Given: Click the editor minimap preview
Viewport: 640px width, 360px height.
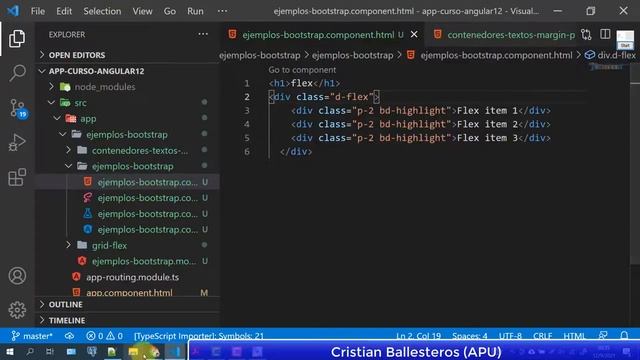Looking at the screenshot, I should [x=607, y=67].
